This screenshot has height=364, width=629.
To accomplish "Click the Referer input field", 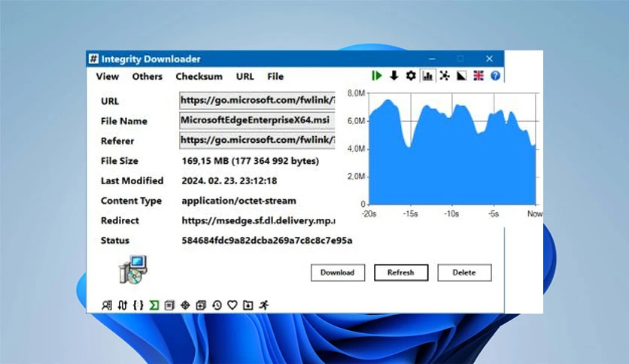I will 257,141.
